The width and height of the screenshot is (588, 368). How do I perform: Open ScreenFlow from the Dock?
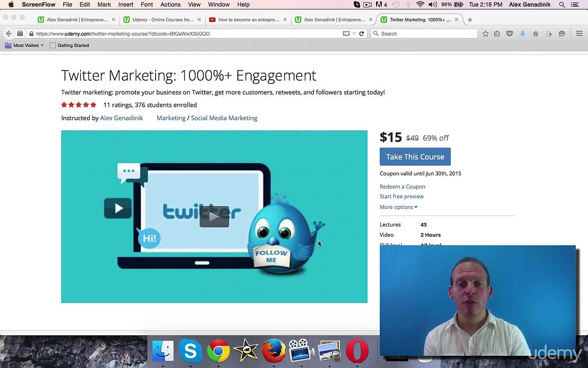[302, 351]
